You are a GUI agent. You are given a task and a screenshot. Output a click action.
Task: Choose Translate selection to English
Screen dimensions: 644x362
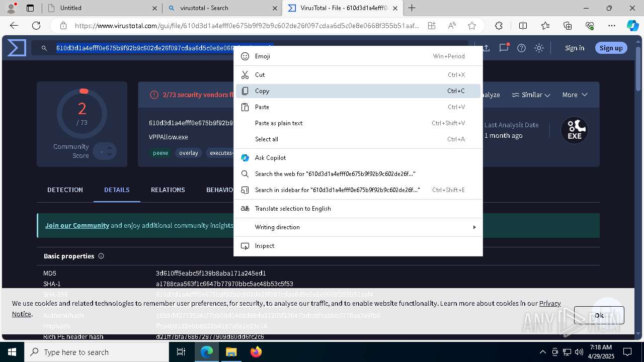[x=358, y=209]
